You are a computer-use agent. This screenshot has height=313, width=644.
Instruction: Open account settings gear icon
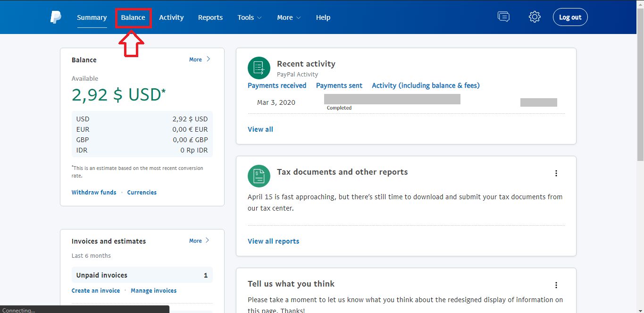[x=535, y=17]
